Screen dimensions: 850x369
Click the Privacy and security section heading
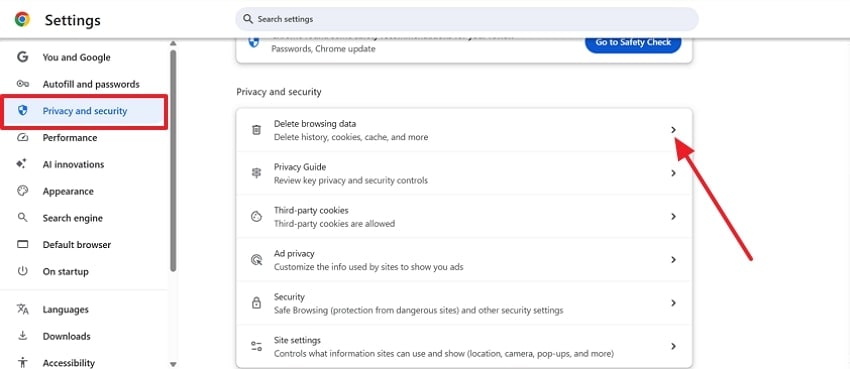tap(279, 92)
